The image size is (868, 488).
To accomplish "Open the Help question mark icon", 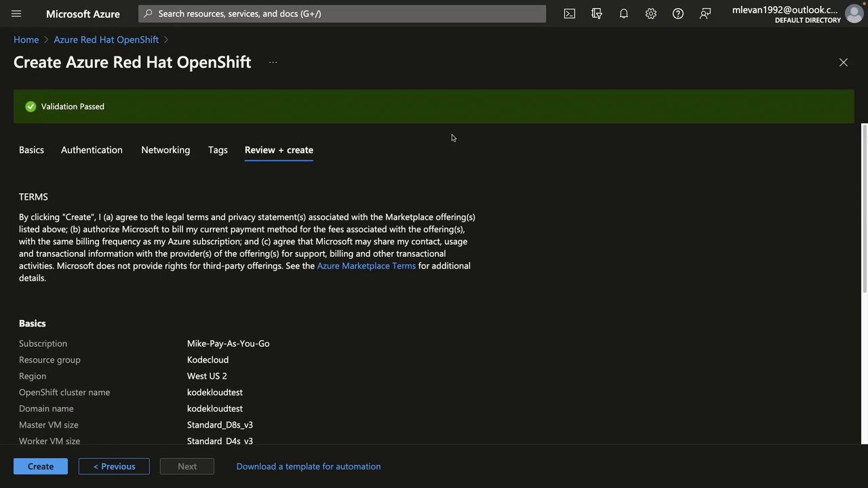I will click(678, 14).
